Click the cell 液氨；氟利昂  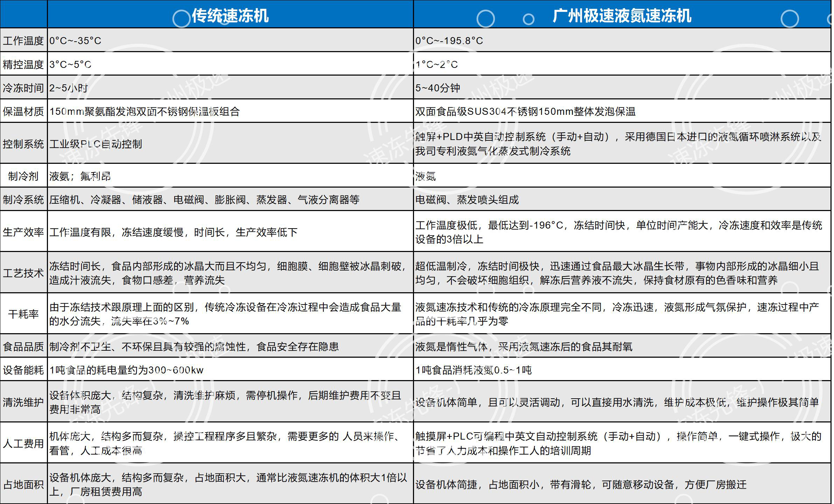click(230, 175)
